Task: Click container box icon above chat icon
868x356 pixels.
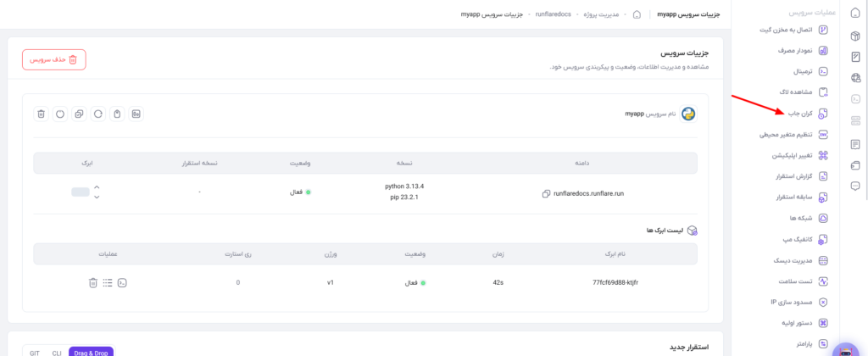Action: point(855,165)
